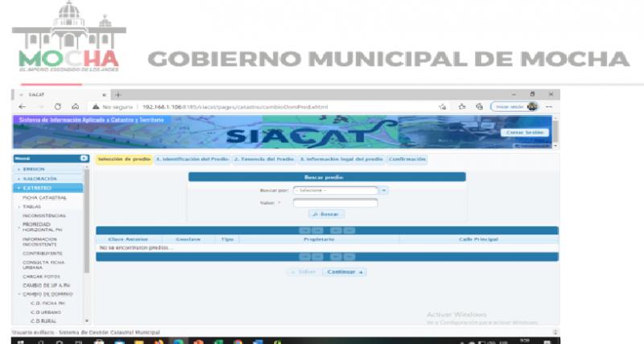Open the read aloud address bar icon
This screenshot has width=644, height=344.
442,106
